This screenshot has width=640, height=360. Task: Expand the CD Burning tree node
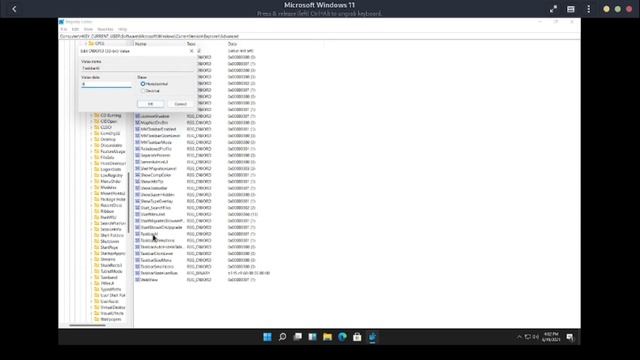point(91,116)
